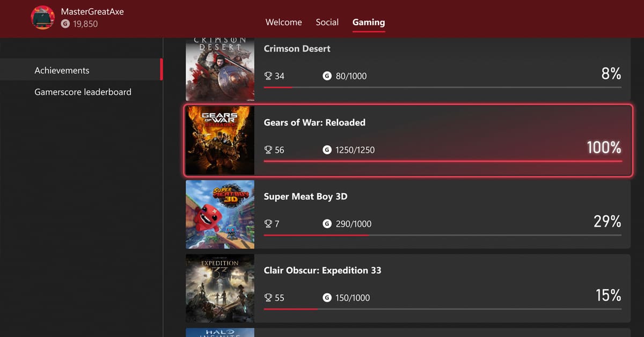Open Achievements in the sidebar
The image size is (644, 337).
pyautogui.click(x=80, y=70)
